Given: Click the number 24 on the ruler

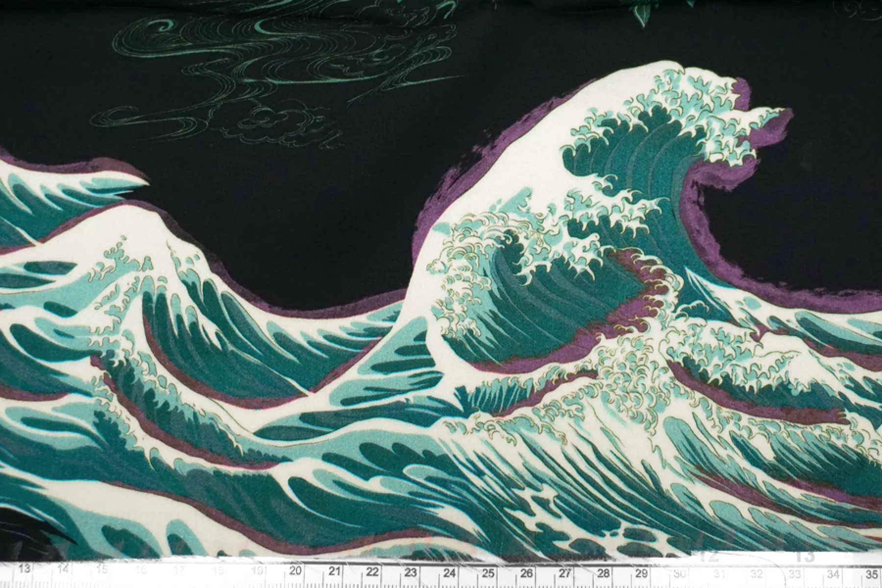Looking at the screenshot, I should [449, 572].
